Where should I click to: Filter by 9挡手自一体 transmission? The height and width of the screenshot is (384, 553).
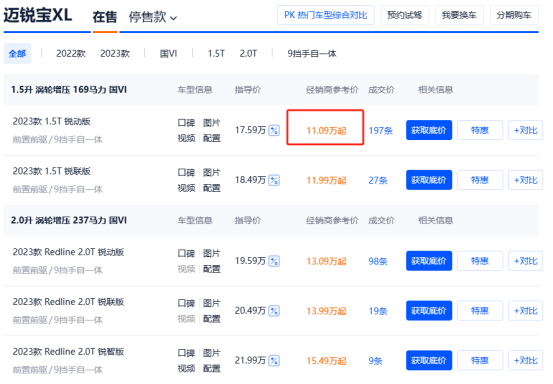[x=312, y=54]
